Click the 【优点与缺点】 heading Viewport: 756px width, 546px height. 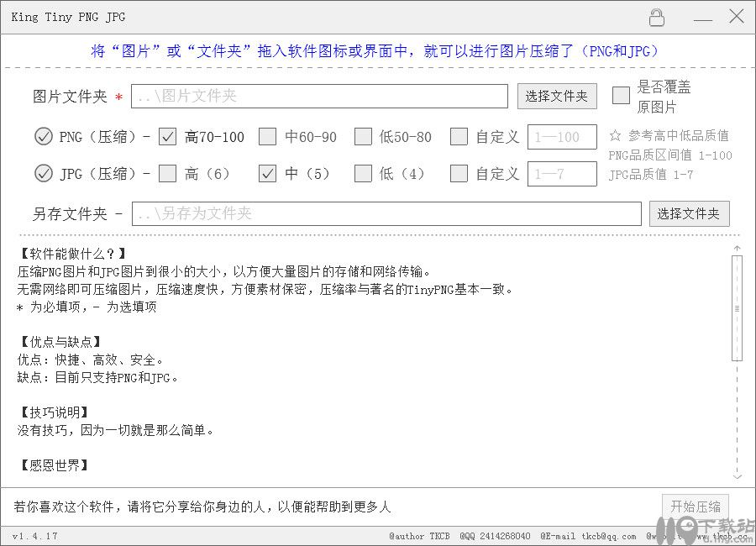tap(60, 342)
